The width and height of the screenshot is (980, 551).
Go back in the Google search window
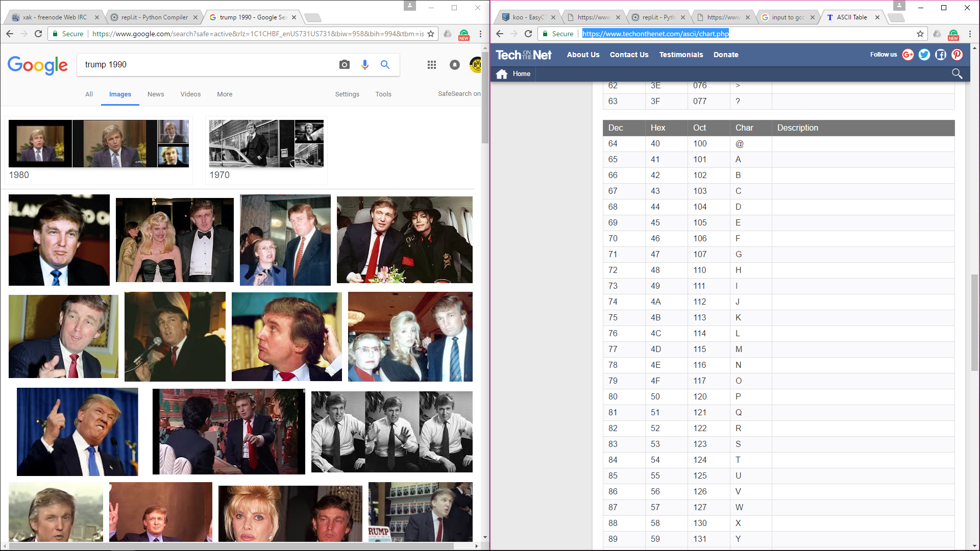coord(10,34)
